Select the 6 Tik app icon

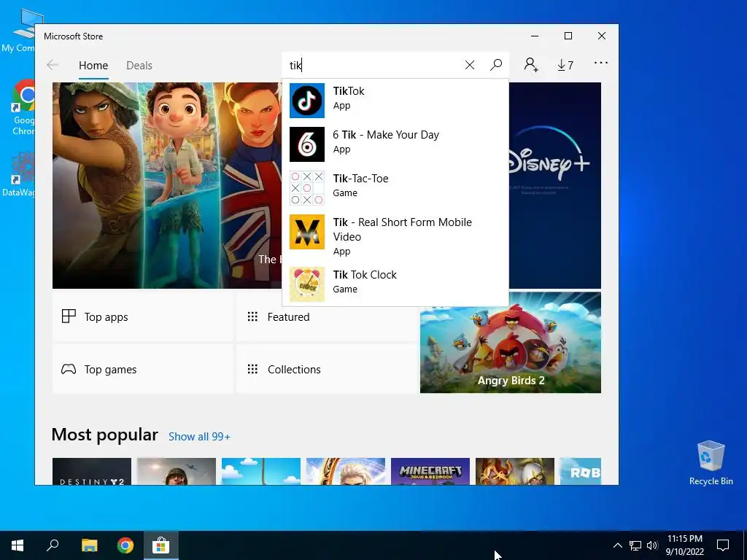307,144
